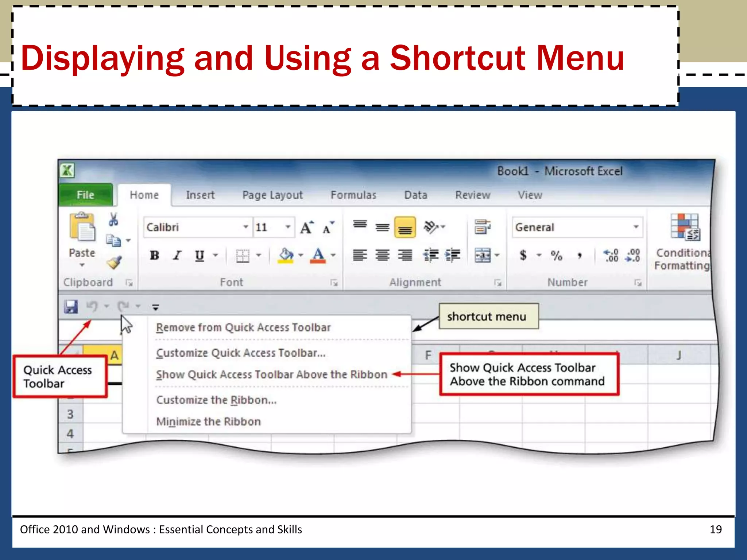The image size is (747, 560).
Task: Click the Excel logo icon in title bar
Action: pos(67,170)
